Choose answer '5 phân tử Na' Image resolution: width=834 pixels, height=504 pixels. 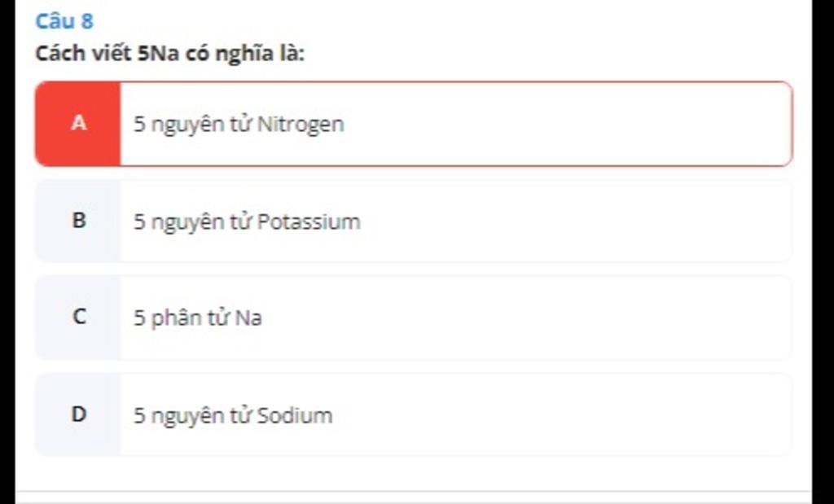414,318
